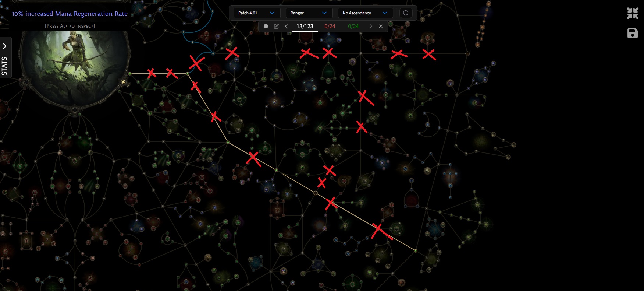This screenshot has height=291, width=644.
Task: Open the Patch 4.01 version dropdown
Action: [x=257, y=13]
